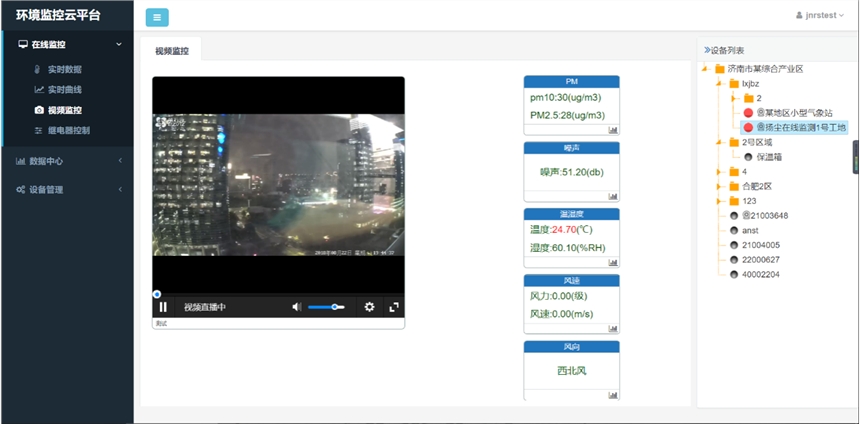This screenshot has width=860, height=424.
Task: Open 实时曲线 in the sidebar
Action: 64,89
